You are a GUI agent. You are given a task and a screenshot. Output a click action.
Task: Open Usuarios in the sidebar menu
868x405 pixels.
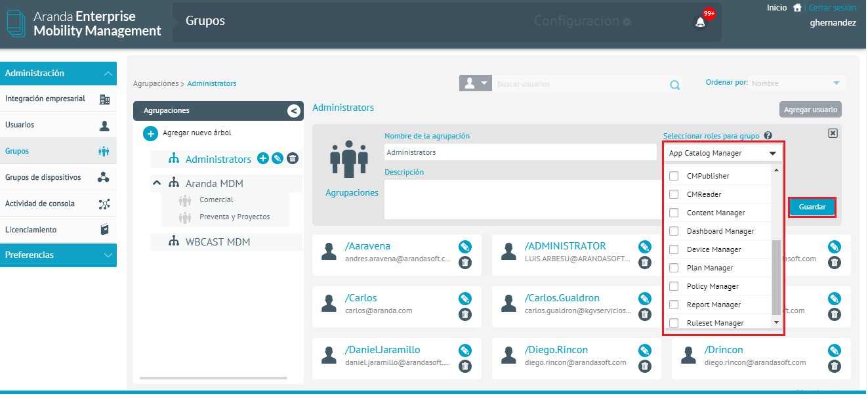tap(58, 125)
